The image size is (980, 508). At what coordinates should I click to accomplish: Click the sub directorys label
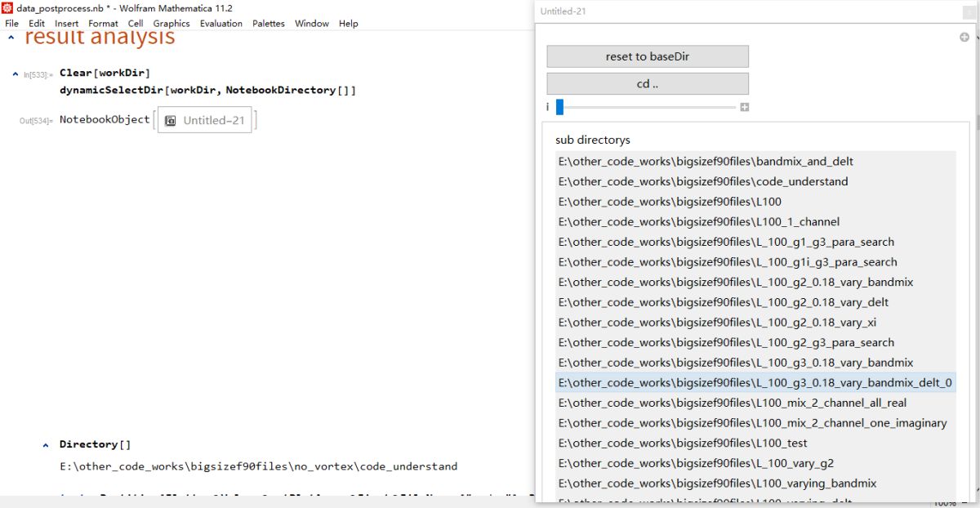coord(593,140)
